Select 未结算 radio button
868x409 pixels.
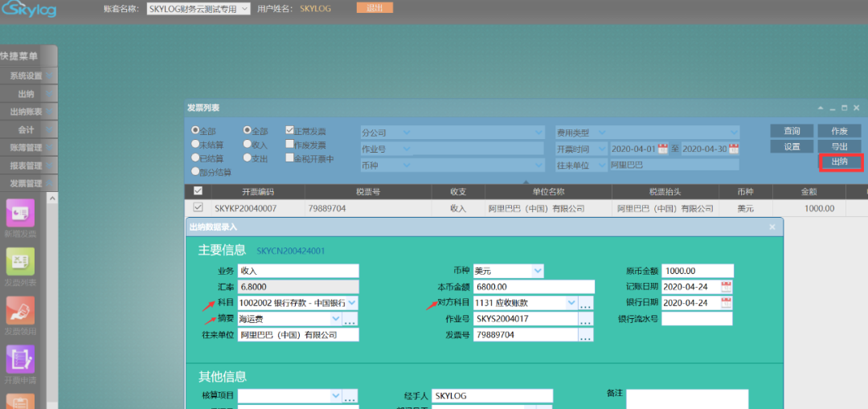pyautogui.click(x=194, y=144)
